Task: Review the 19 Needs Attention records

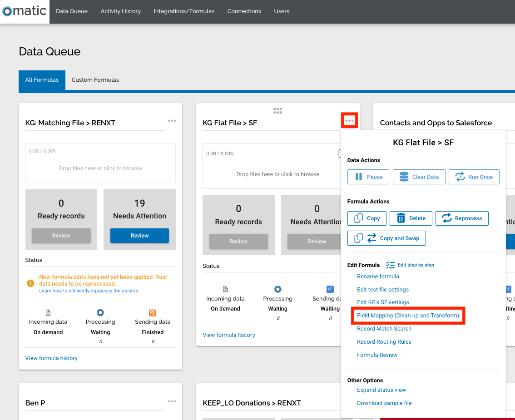Action: [x=139, y=236]
